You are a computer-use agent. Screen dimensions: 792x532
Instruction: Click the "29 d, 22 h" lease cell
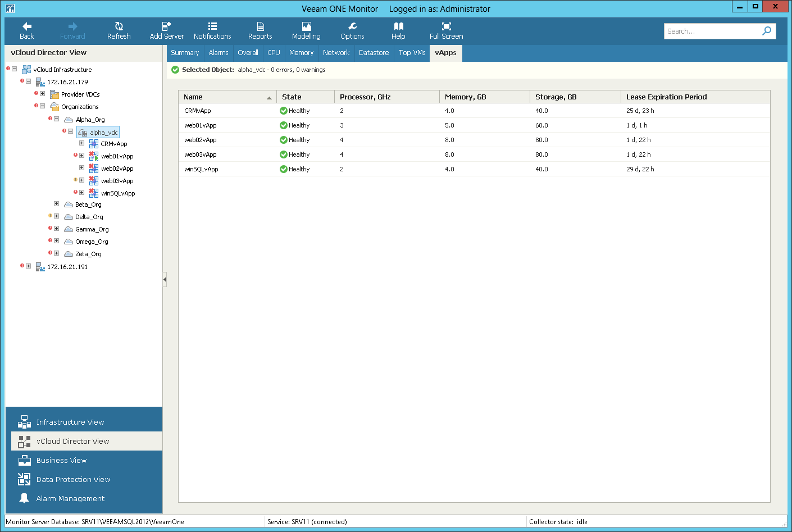(640, 169)
